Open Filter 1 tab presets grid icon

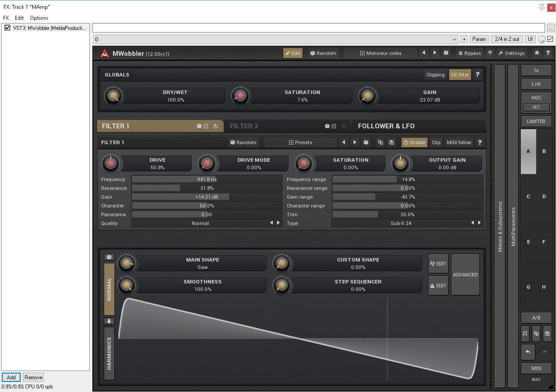coord(206,126)
